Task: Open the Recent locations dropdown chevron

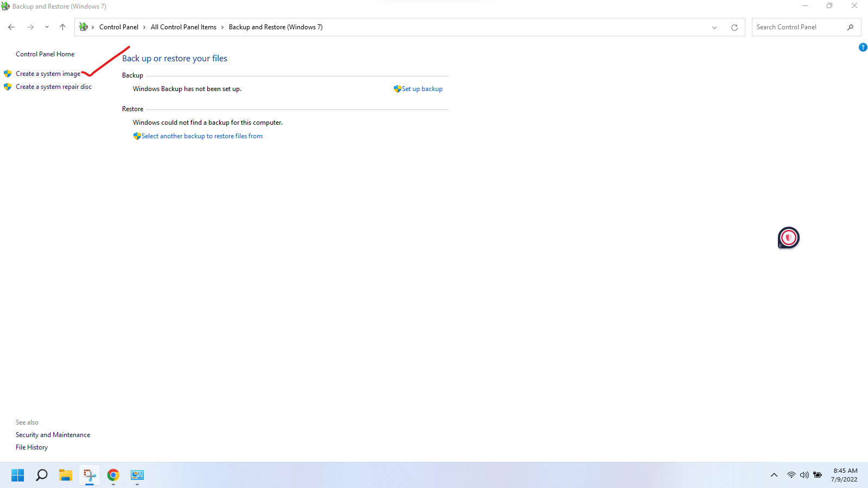Action: pos(47,27)
